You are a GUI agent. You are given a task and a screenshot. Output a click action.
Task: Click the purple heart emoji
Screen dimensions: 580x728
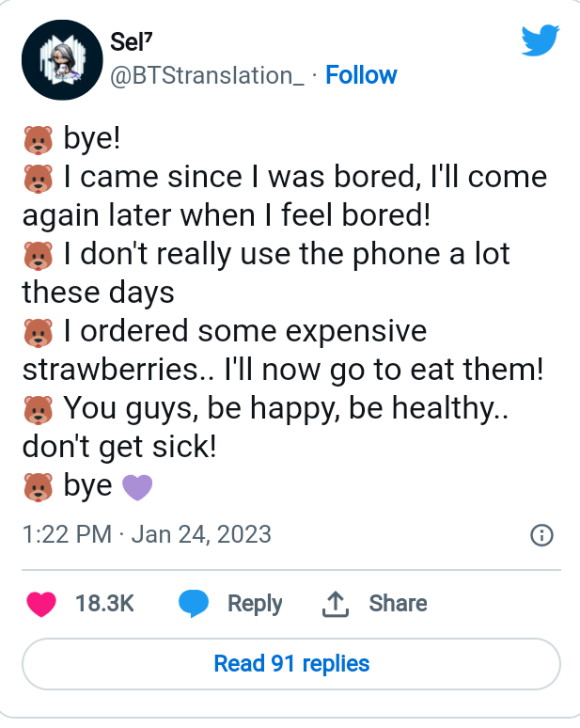coord(137,487)
